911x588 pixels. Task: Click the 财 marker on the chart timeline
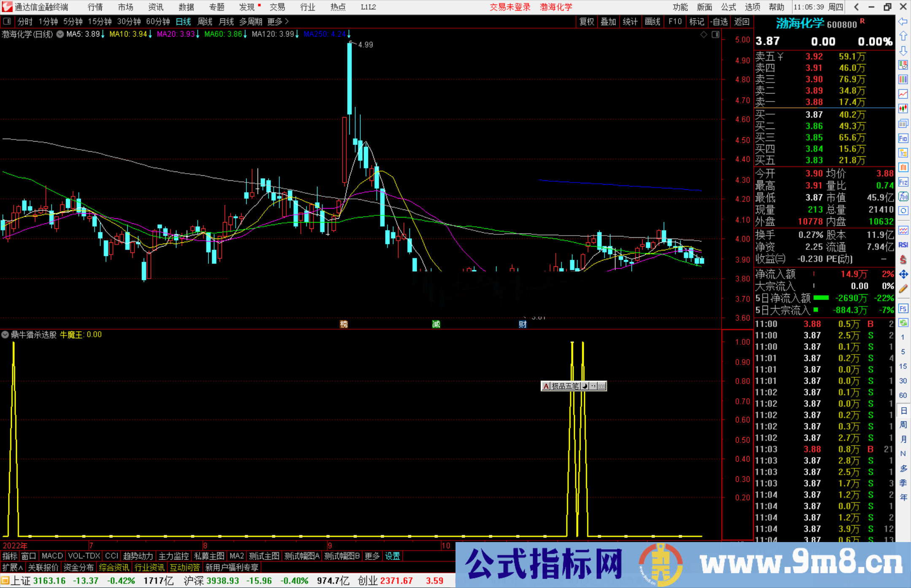pos(523,324)
